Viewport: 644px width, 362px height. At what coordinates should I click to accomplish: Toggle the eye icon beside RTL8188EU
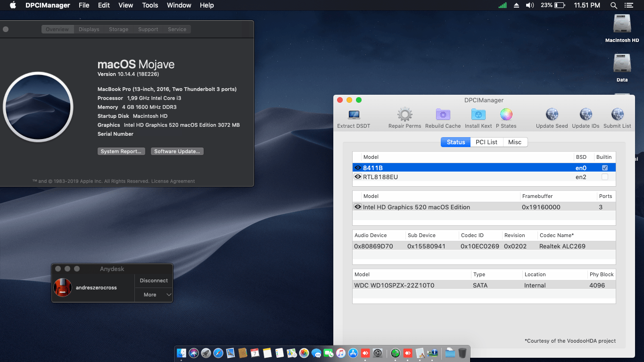pos(357,176)
